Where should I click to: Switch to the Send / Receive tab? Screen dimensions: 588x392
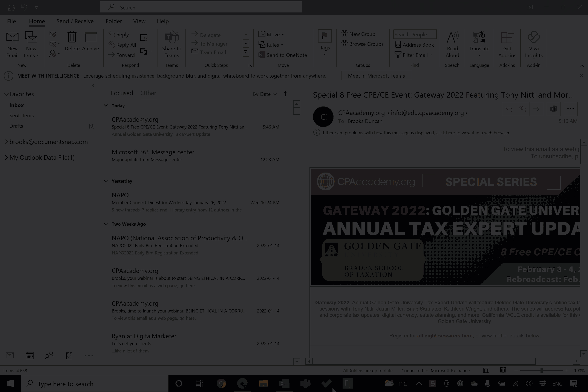coord(75,21)
